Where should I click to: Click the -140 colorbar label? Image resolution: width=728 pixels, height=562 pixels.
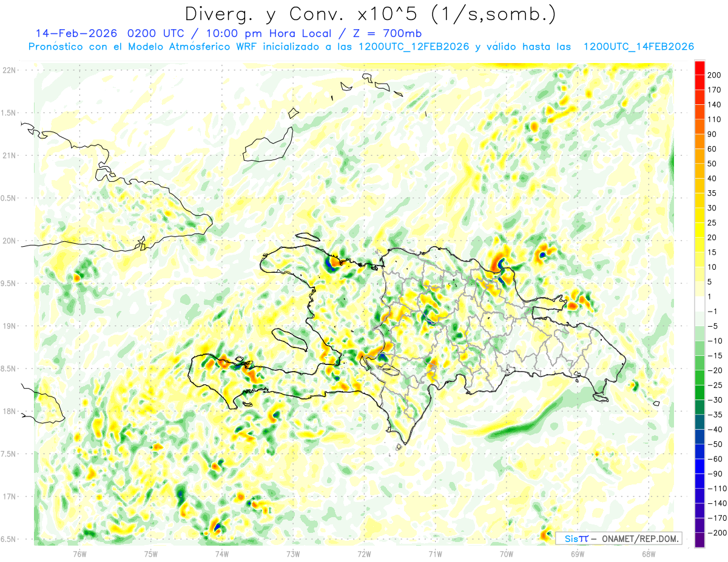tap(718, 503)
